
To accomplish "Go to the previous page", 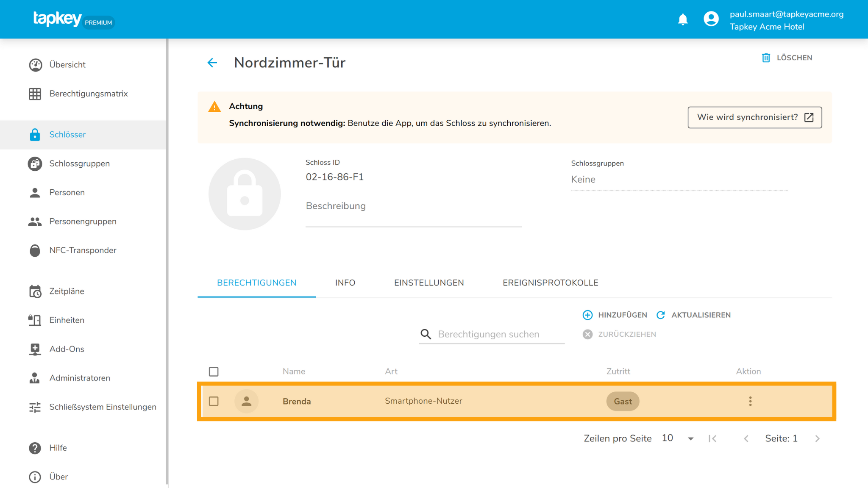I will pos(746,439).
